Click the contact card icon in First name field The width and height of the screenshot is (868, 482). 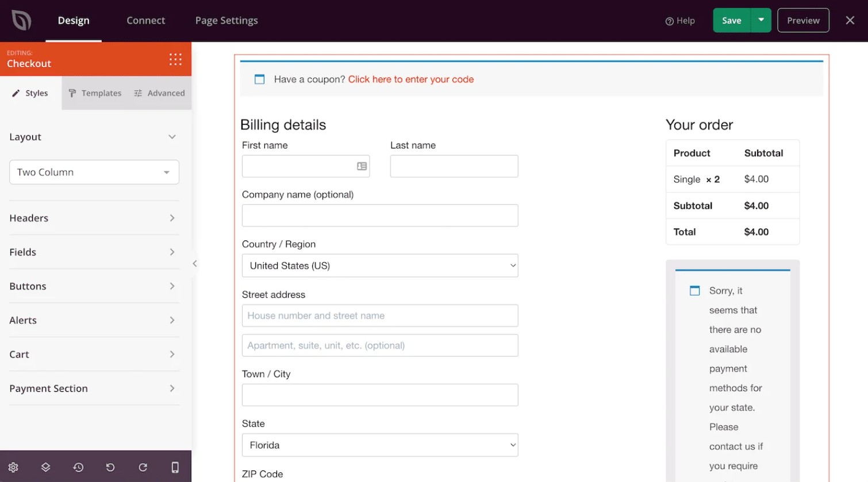[361, 166]
